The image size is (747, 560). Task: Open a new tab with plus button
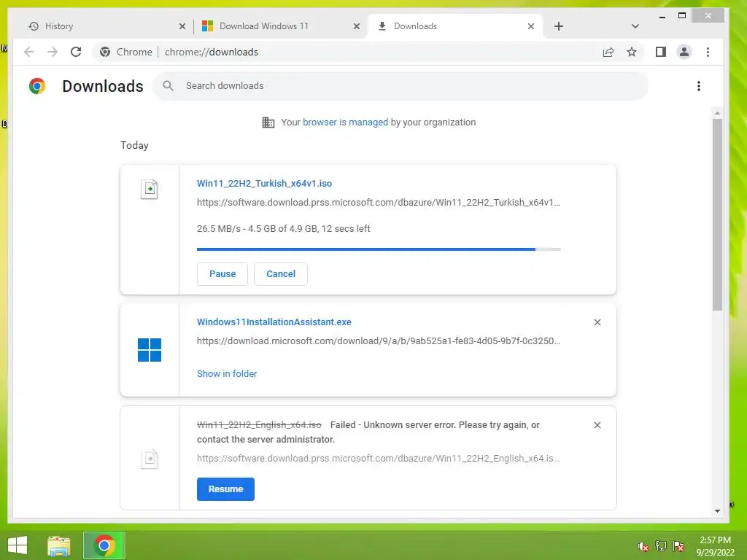(559, 27)
